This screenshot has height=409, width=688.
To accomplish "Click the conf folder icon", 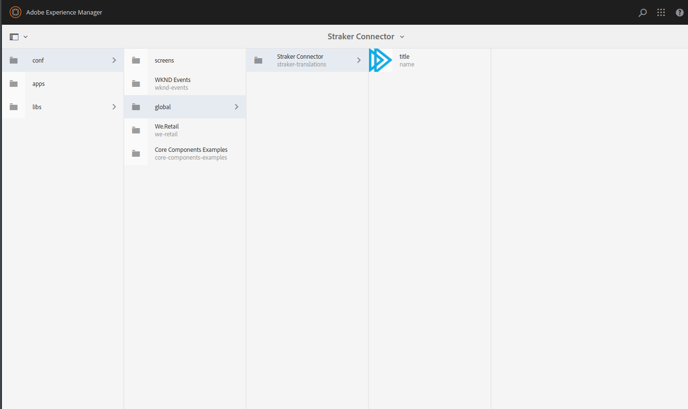I will tap(14, 60).
